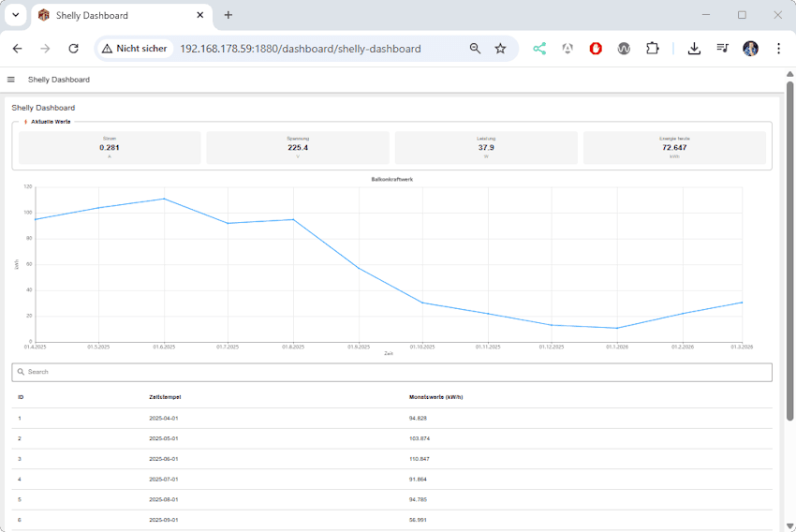Click the Strom value 0.281
Viewport: 796px width, 532px height.
coord(110,148)
